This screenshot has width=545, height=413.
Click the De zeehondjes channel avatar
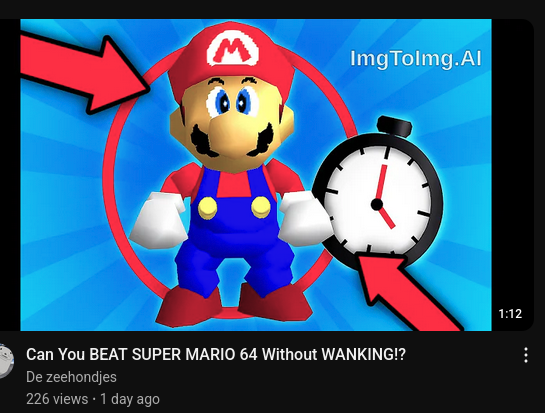tap(6, 361)
